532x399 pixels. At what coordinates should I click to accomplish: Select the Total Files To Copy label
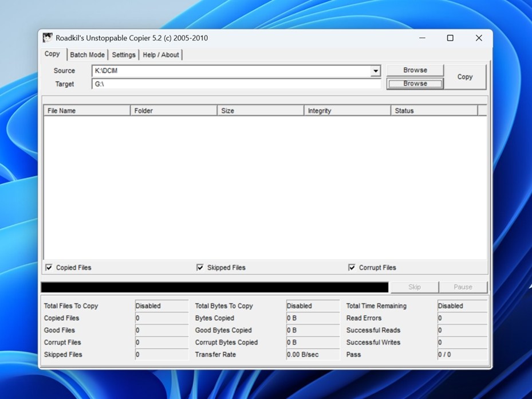[71, 306]
